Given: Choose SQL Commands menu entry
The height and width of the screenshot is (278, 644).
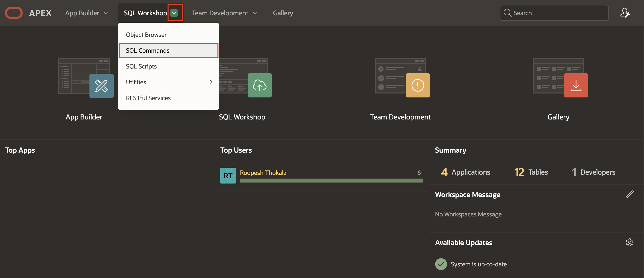Looking at the screenshot, I should tap(169, 50).
